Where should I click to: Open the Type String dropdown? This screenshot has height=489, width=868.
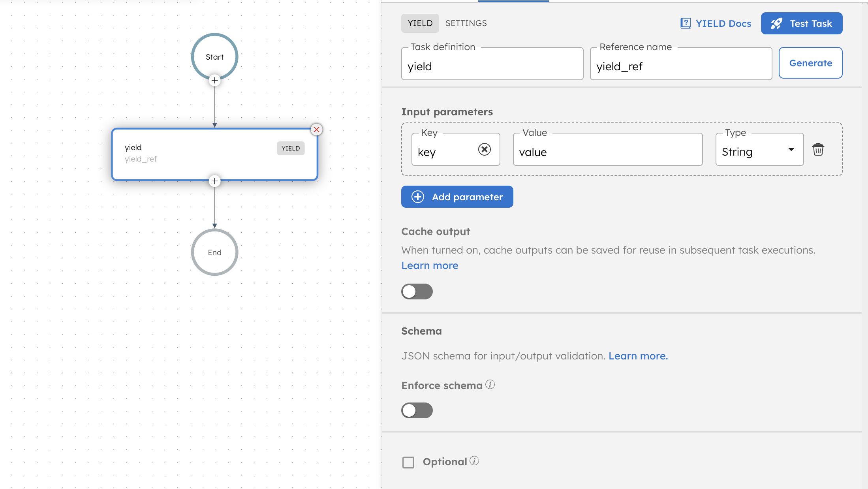pos(759,150)
